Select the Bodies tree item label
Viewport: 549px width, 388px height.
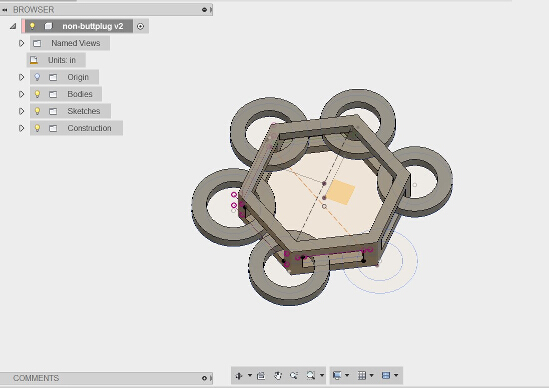pyautogui.click(x=80, y=94)
